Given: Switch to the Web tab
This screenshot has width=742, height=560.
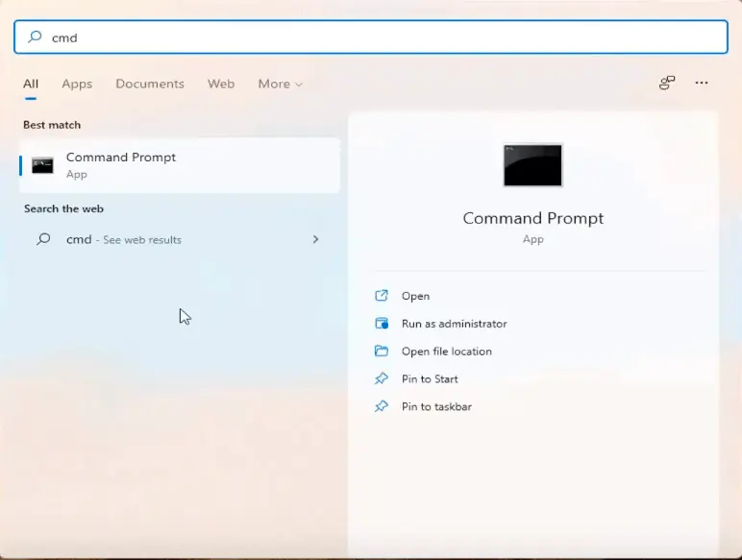Looking at the screenshot, I should (220, 84).
